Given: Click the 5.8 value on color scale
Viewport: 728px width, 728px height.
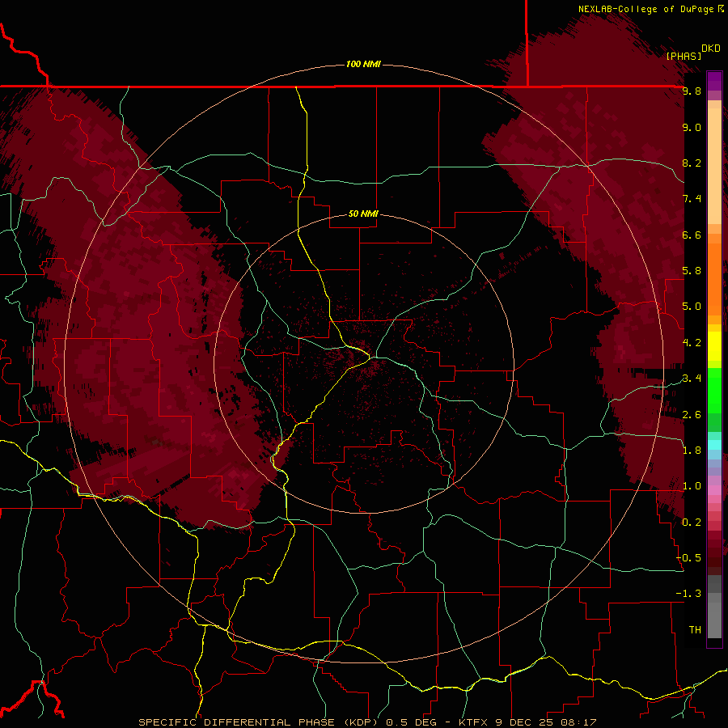Looking at the screenshot, I should click(x=692, y=271).
